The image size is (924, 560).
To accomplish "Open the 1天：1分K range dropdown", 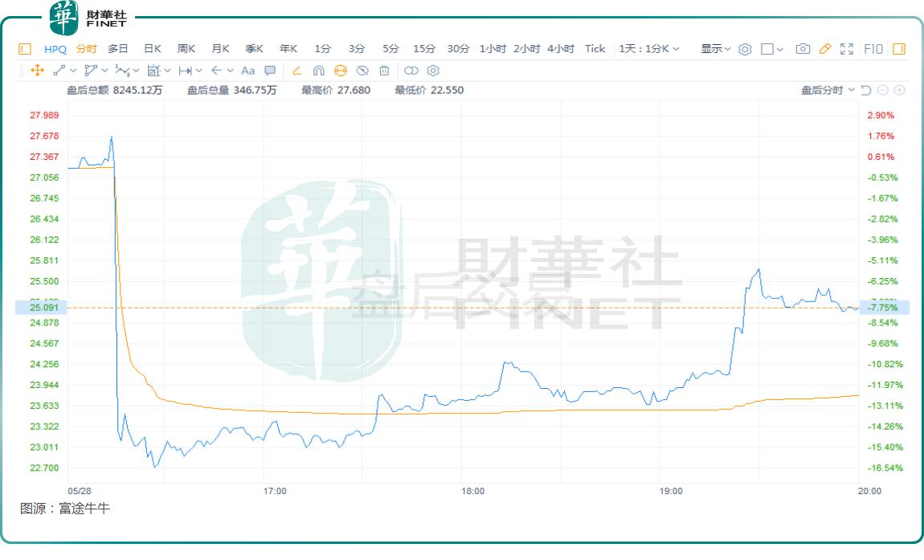I will coord(648,49).
